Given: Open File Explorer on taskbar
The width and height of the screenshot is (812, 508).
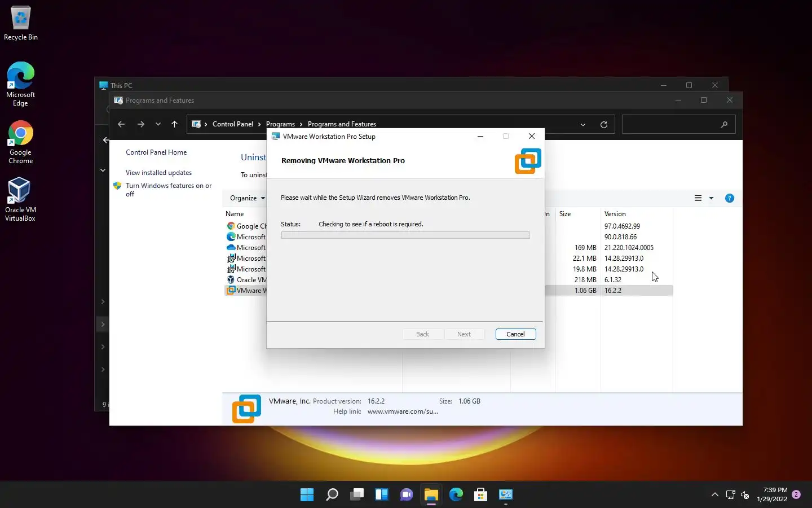Looking at the screenshot, I should tap(431, 494).
